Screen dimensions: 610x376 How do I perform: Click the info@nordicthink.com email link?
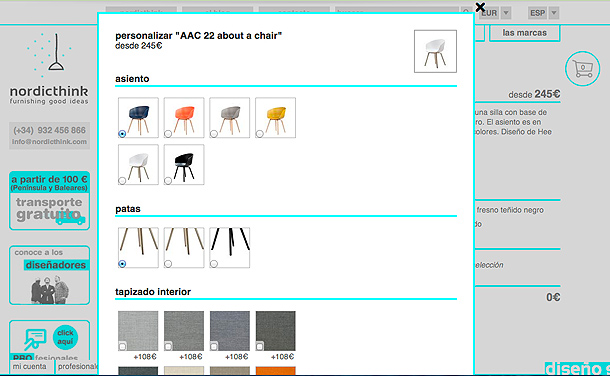point(49,142)
